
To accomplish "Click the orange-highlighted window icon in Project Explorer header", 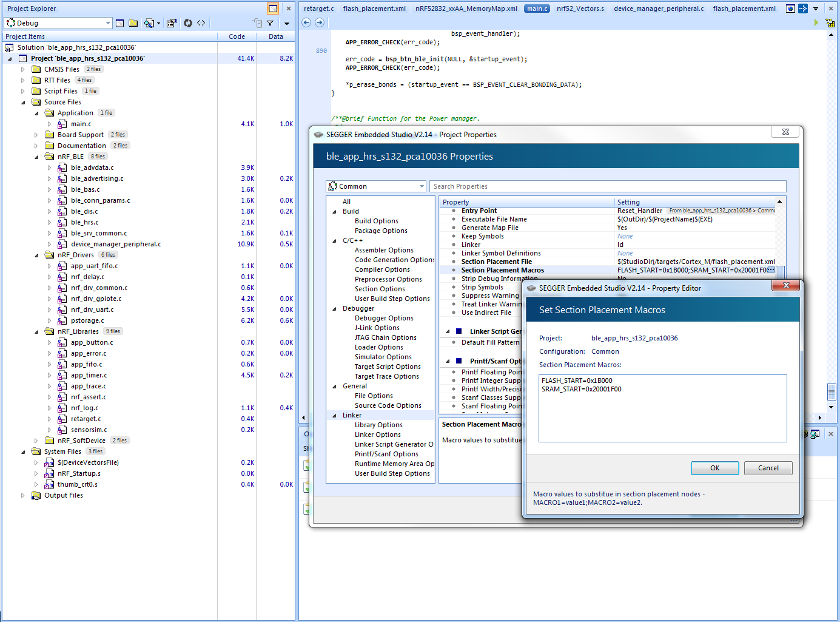I will tap(273, 8).
